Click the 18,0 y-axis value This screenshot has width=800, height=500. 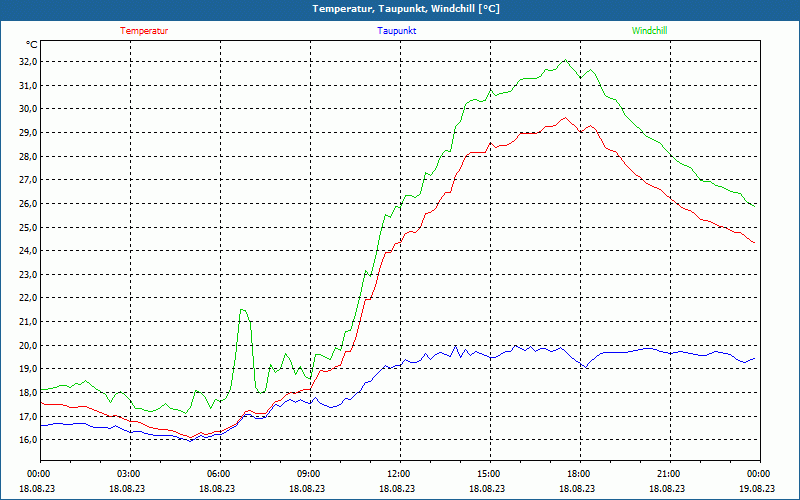click(29, 392)
